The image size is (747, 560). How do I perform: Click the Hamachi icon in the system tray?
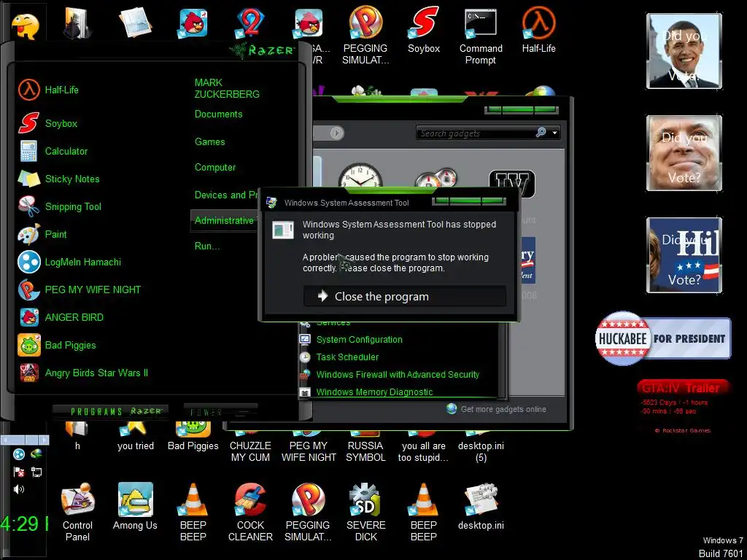[x=19, y=455]
